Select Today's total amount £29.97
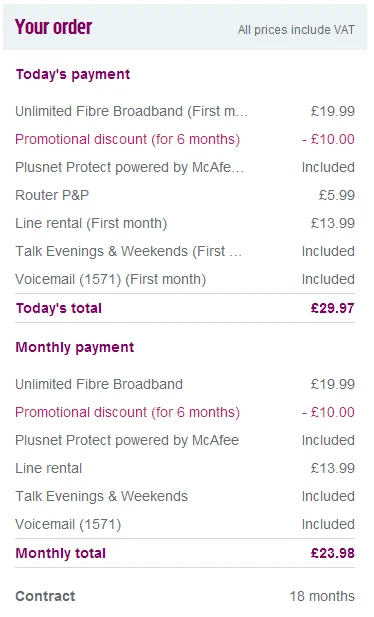Image resolution: width=374 pixels, height=617 pixels. [x=333, y=308]
